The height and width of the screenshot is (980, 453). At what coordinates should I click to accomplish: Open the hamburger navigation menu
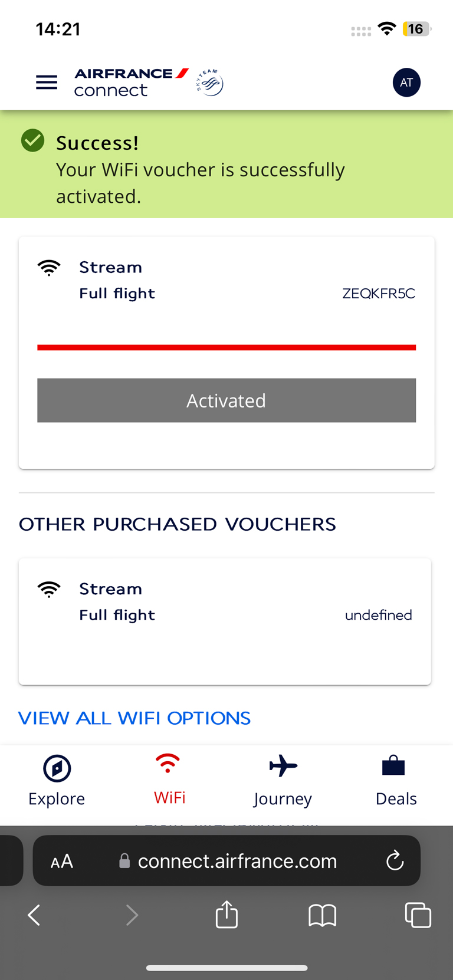pyautogui.click(x=47, y=83)
